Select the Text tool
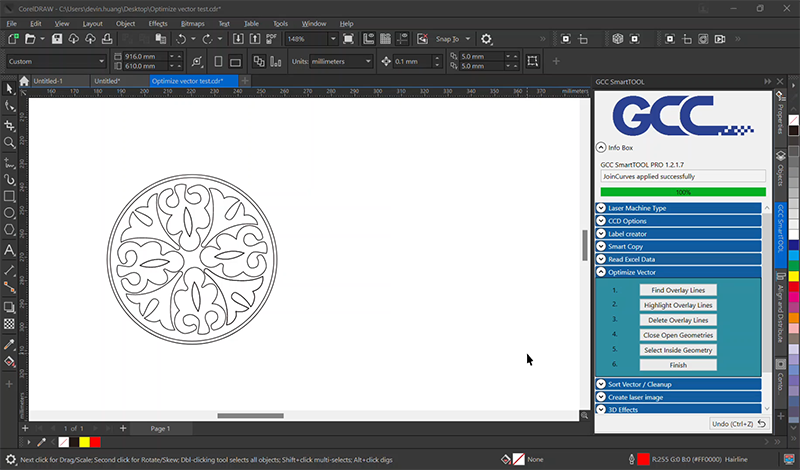 click(9, 250)
